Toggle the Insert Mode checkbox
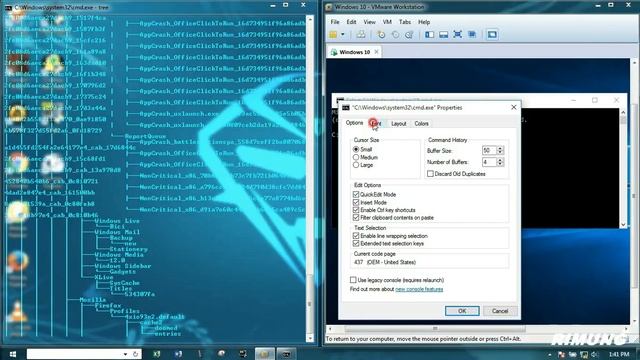 356,202
